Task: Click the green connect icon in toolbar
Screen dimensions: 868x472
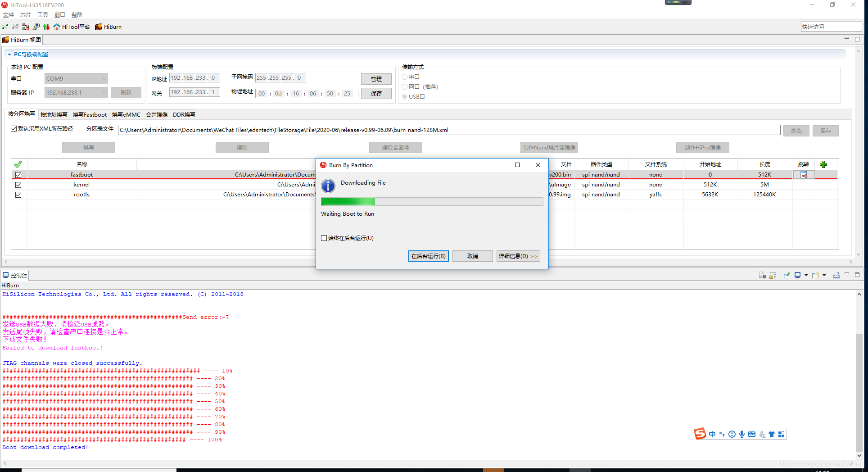Action: coord(5,27)
